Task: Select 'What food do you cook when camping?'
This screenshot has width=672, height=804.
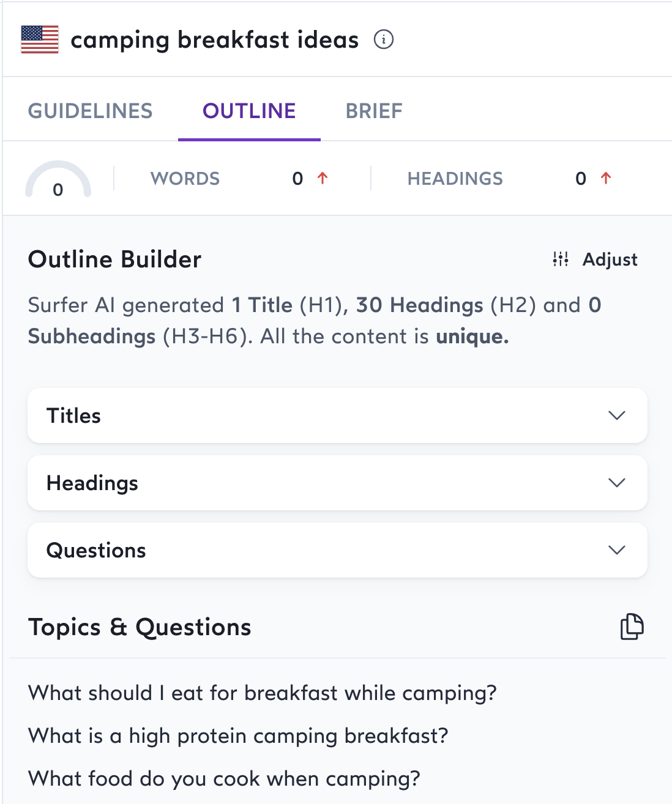Action: point(225,778)
